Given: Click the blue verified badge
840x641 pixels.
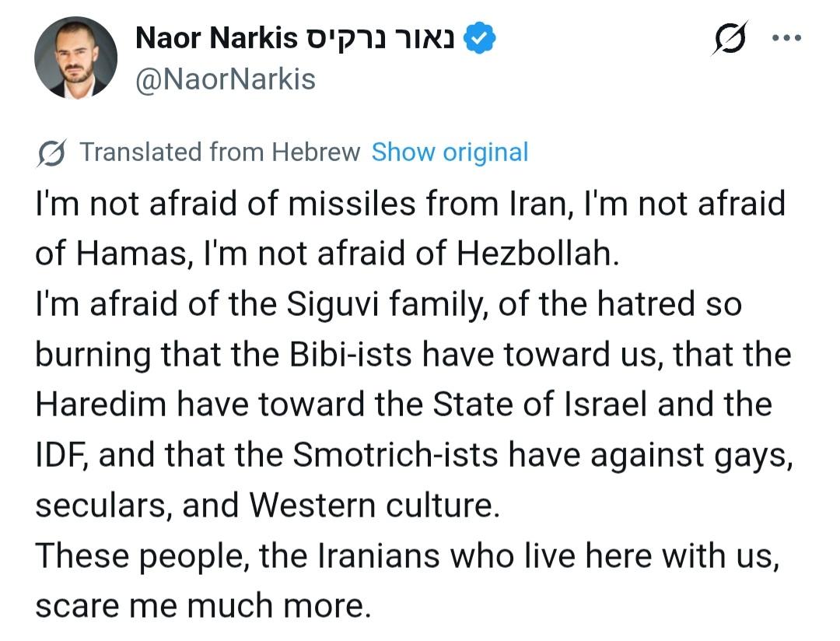Looking at the screenshot, I should click(x=480, y=38).
